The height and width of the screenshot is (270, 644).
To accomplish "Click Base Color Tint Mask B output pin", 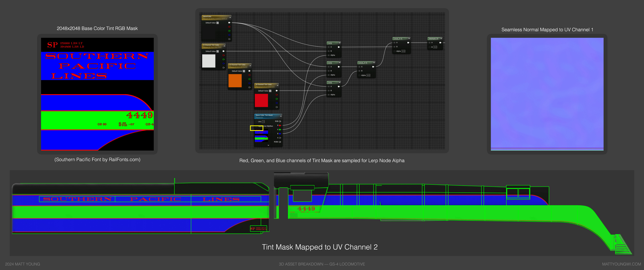I will (280, 134).
